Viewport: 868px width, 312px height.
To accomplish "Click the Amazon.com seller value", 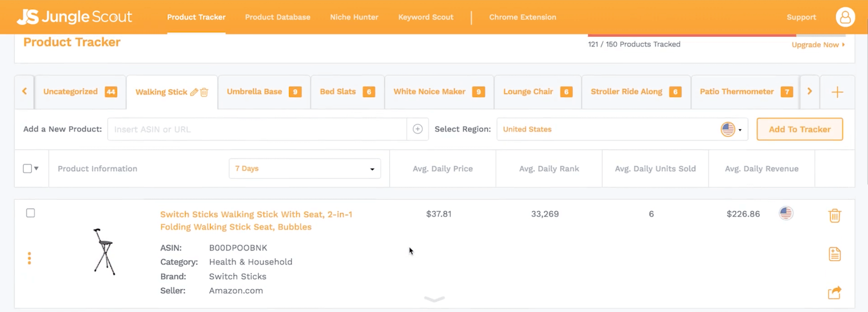I will (236, 291).
